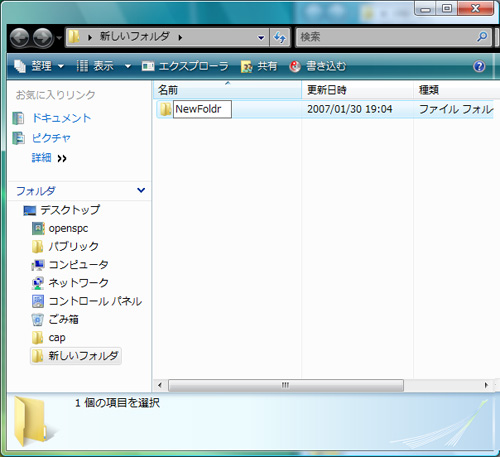Open the address bar history dropdown arrow
The image size is (500, 457).
[261, 38]
